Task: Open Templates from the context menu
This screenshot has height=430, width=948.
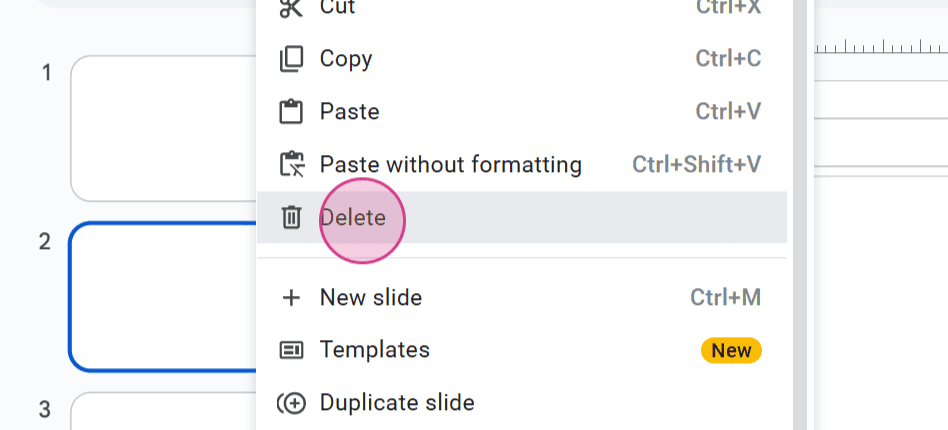Action: point(522,350)
